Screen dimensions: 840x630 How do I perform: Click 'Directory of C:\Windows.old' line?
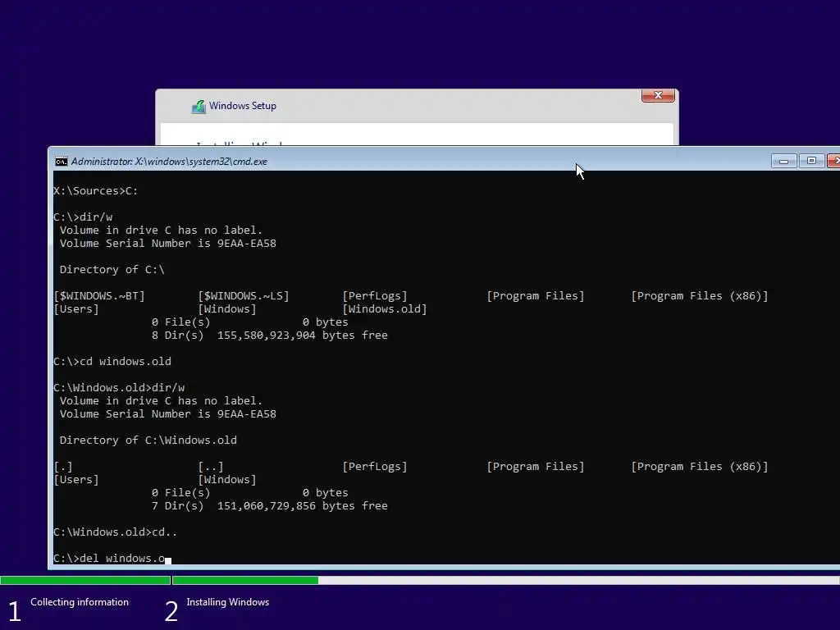148,441
